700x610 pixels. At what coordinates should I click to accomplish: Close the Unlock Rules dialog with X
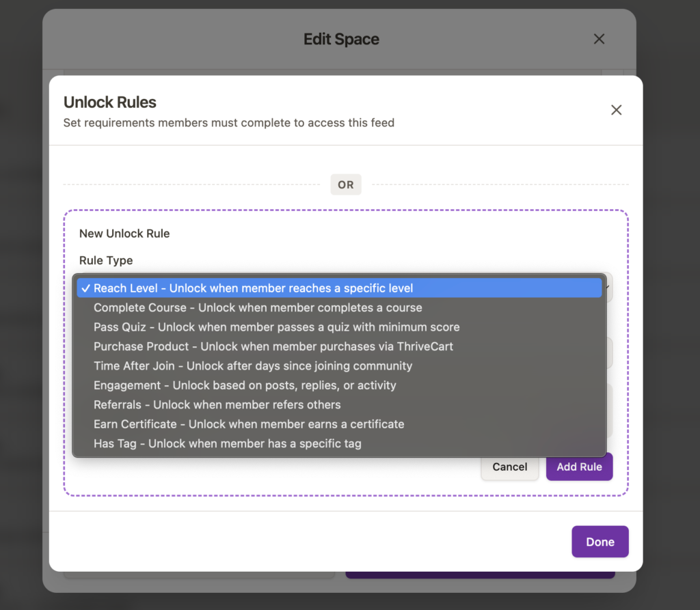click(x=616, y=110)
